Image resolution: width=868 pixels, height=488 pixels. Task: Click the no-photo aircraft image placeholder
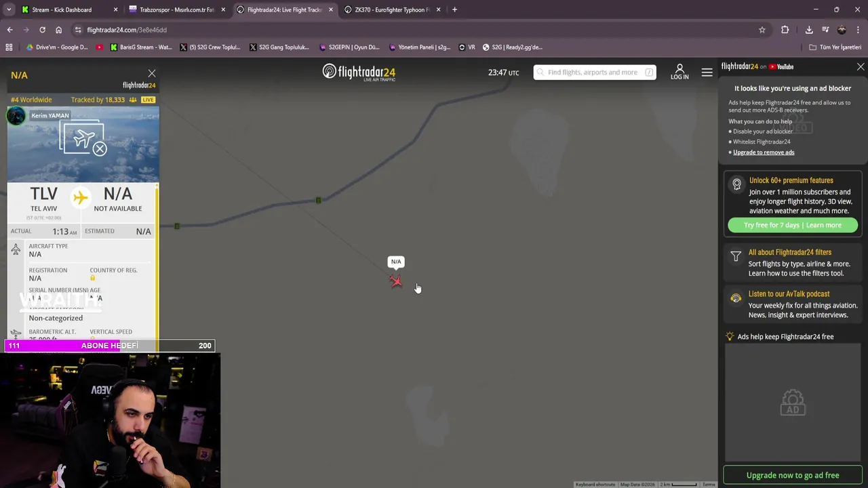click(x=83, y=138)
